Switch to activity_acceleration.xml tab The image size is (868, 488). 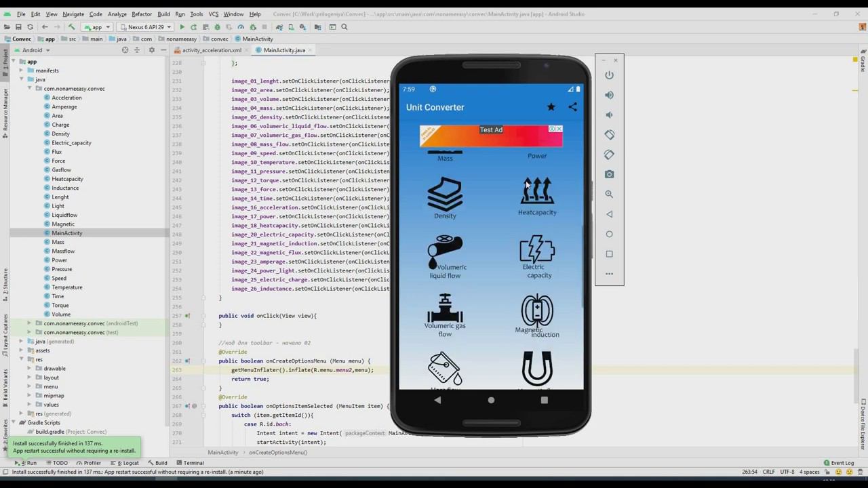pyautogui.click(x=212, y=50)
